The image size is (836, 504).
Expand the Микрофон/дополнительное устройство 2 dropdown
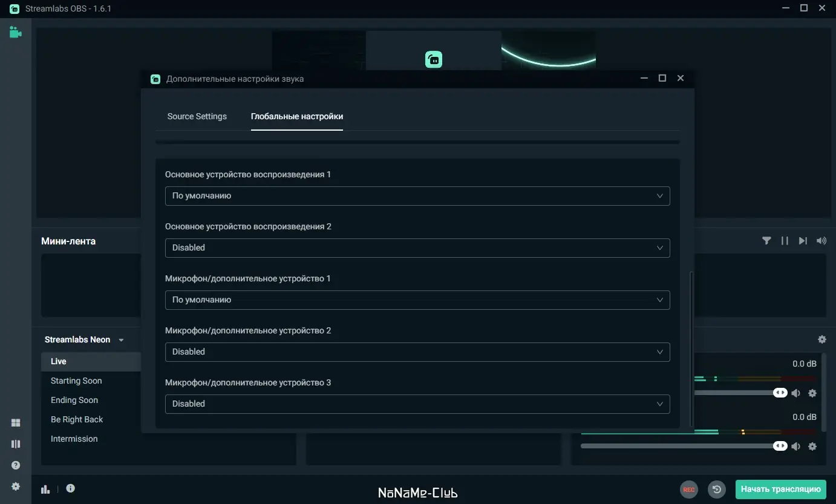(417, 352)
